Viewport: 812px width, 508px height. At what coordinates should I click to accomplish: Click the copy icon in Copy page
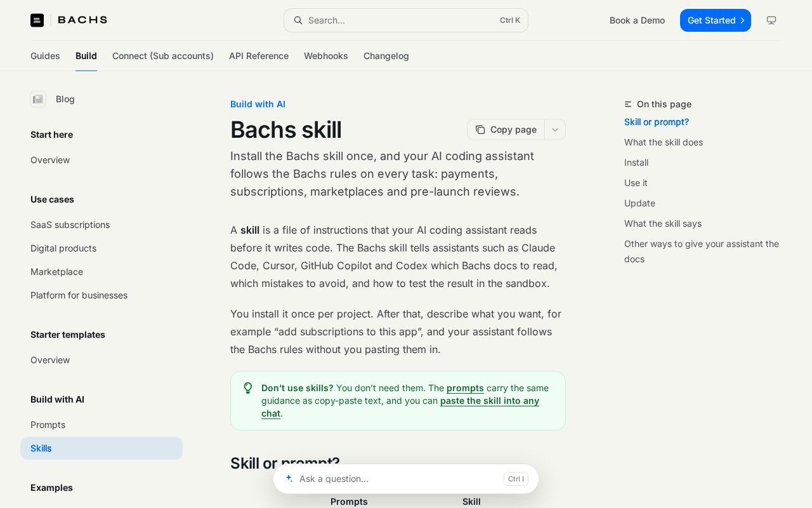coord(480,130)
